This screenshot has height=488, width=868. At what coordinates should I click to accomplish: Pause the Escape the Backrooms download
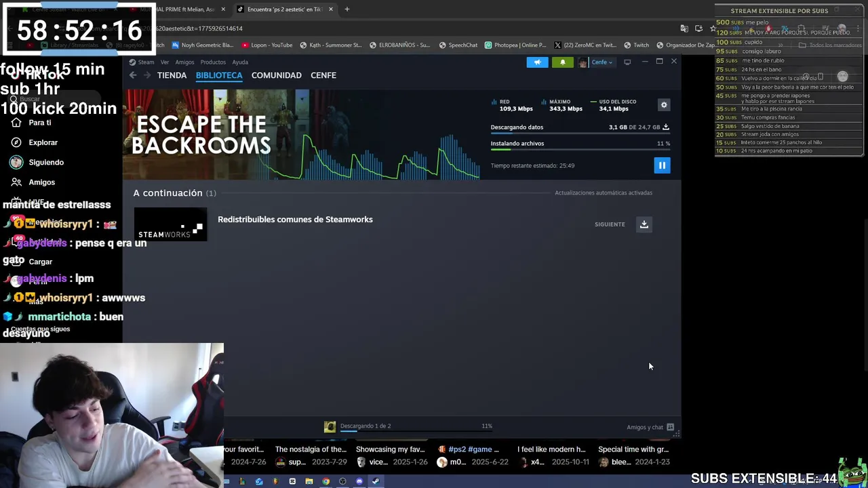pyautogui.click(x=662, y=165)
